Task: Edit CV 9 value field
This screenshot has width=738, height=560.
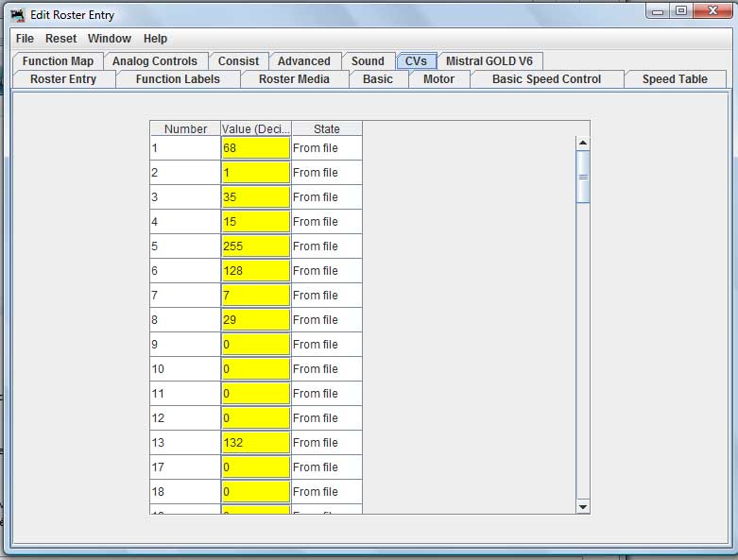Action: click(255, 344)
